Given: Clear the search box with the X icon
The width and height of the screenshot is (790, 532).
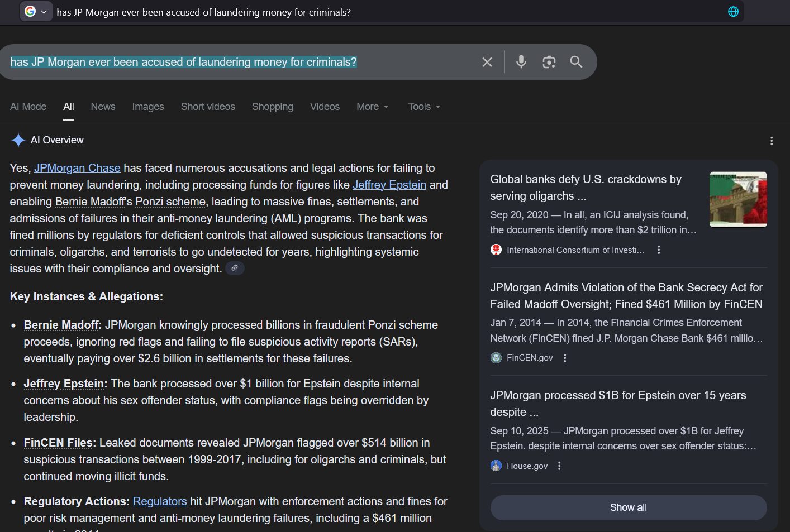Looking at the screenshot, I should click(x=487, y=62).
